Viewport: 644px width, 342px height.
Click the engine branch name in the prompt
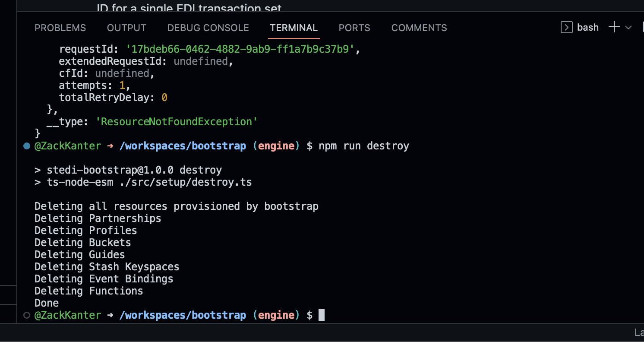(x=277, y=146)
